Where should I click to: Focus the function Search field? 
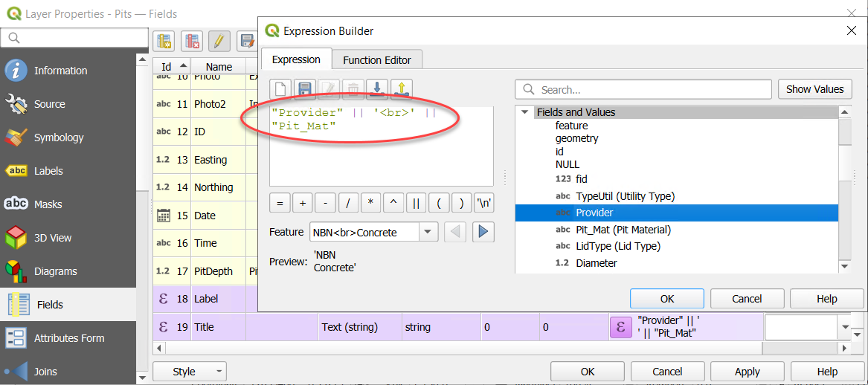pos(643,89)
